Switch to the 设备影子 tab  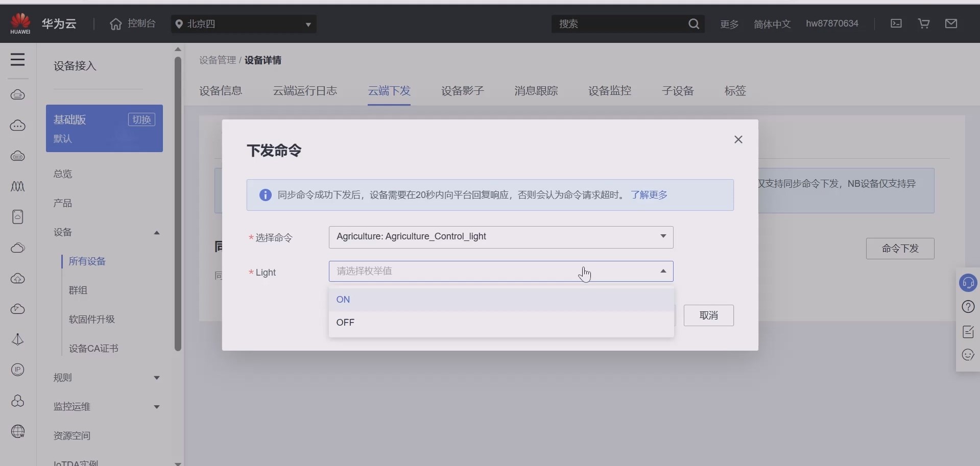pyautogui.click(x=462, y=91)
